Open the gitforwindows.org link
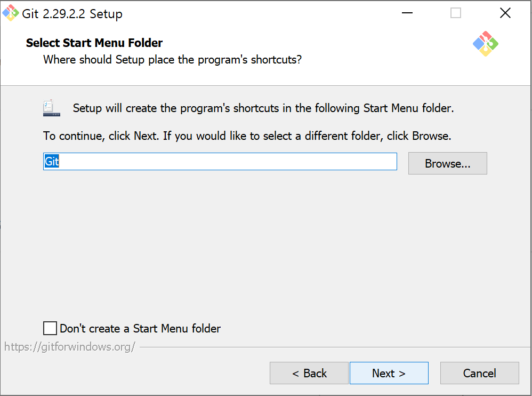The width and height of the screenshot is (532, 396). (x=70, y=347)
